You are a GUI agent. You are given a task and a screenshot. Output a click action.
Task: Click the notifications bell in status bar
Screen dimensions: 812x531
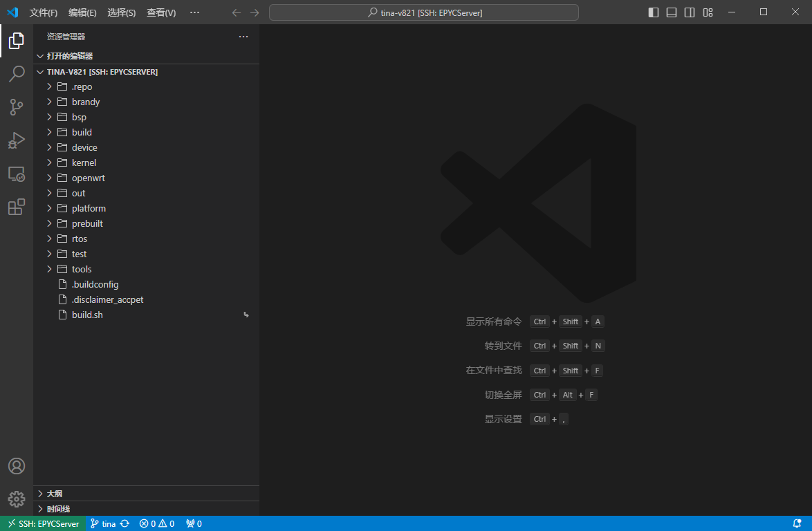[x=797, y=524]
